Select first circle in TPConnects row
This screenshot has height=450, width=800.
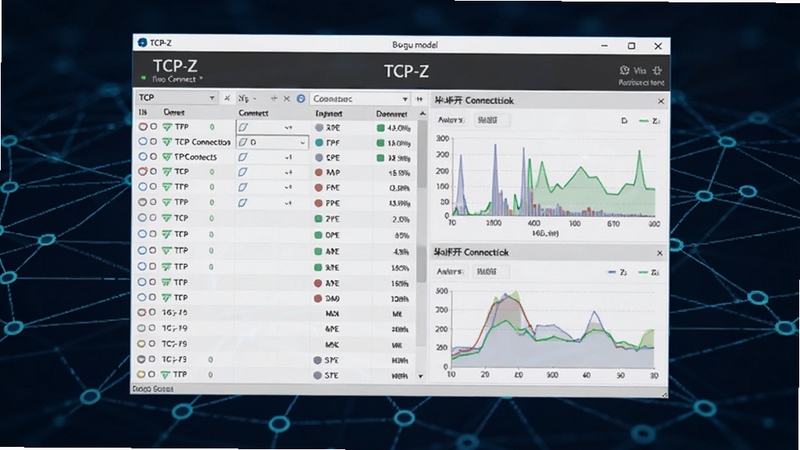coord(143,157)
